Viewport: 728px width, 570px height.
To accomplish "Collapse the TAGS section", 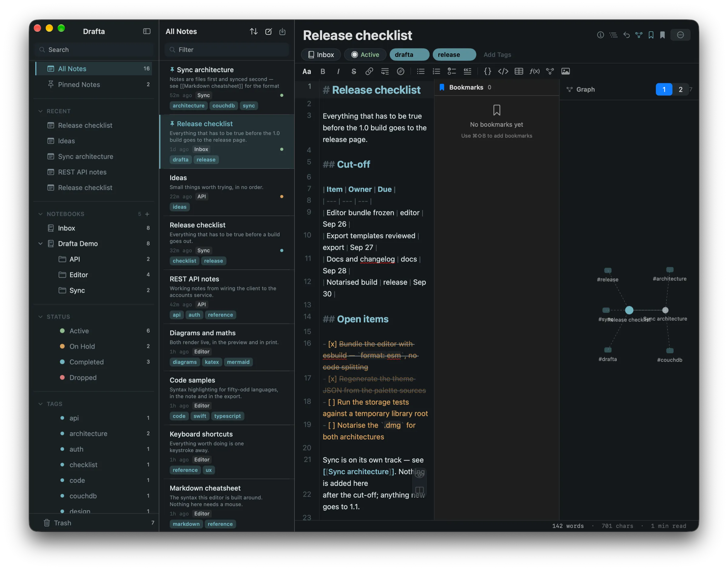I will click(40, 404).
